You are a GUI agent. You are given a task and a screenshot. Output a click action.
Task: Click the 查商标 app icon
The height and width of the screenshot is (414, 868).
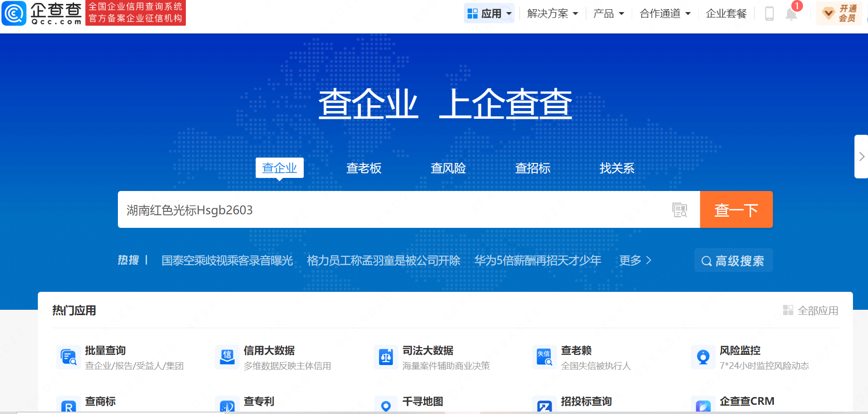click(68, 405)
